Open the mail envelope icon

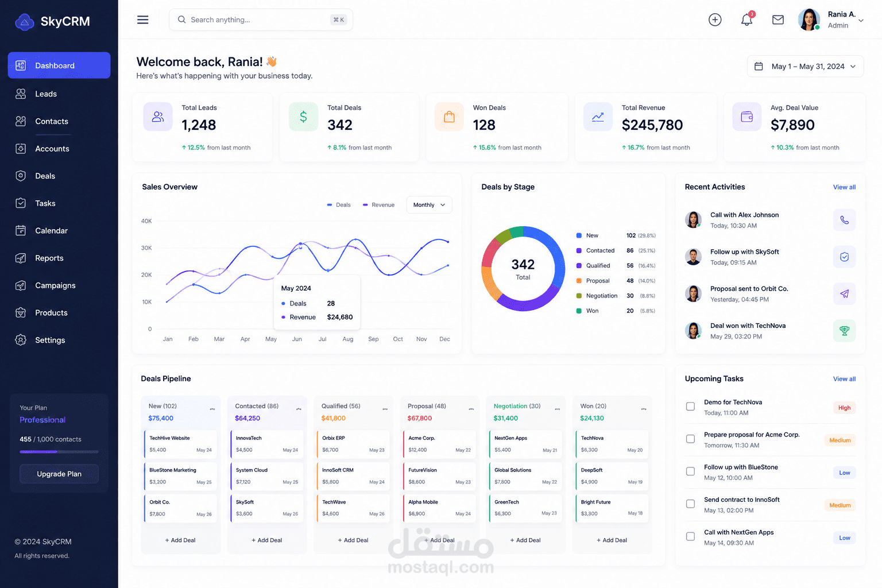[x=778, y=20]
